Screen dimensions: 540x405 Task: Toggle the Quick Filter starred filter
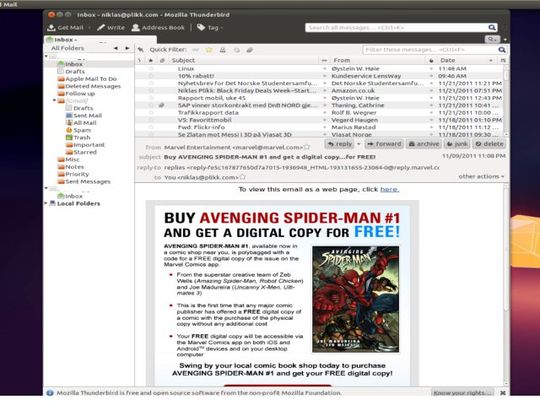[209, 50]
